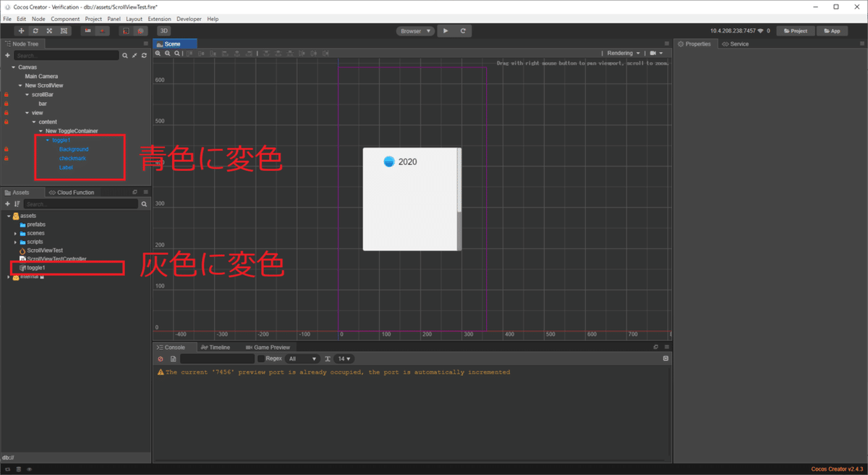The image size is (868, 475).
Task: Toggle the lock icon beside checkmark node
Action: click(x=6, y=158)
